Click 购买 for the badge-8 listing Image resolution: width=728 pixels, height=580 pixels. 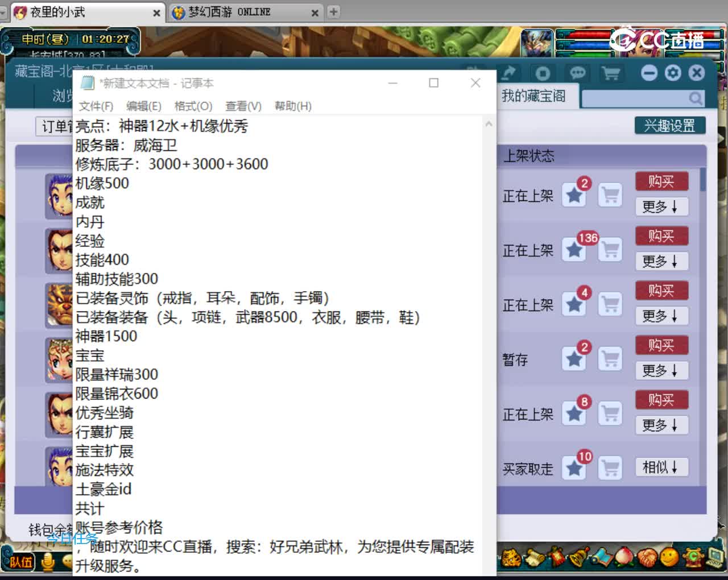coord(661,400)
